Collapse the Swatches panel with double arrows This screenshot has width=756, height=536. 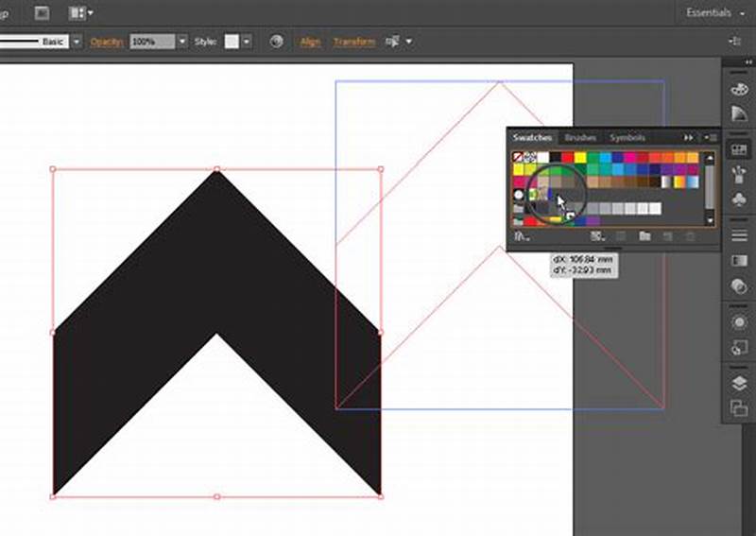[x=689, y=138]
